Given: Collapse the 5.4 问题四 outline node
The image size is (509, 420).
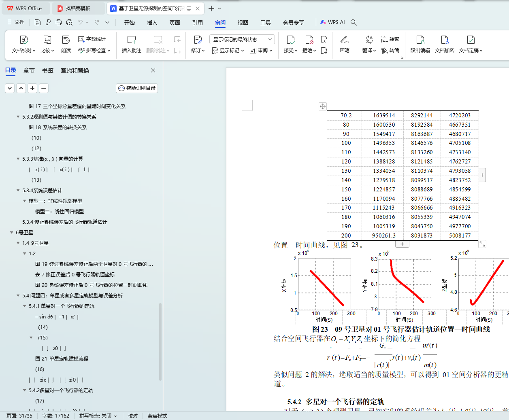Looking at the screenshot, I should click(x=18, y=295).
